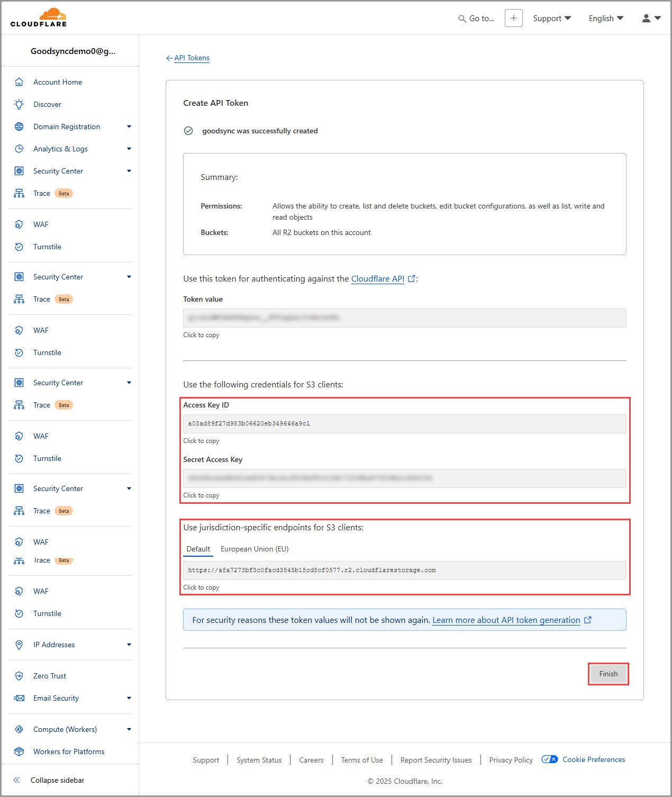Copy the r2.cloudflarestorage.com endpoint URL

(x=405, y=570)
